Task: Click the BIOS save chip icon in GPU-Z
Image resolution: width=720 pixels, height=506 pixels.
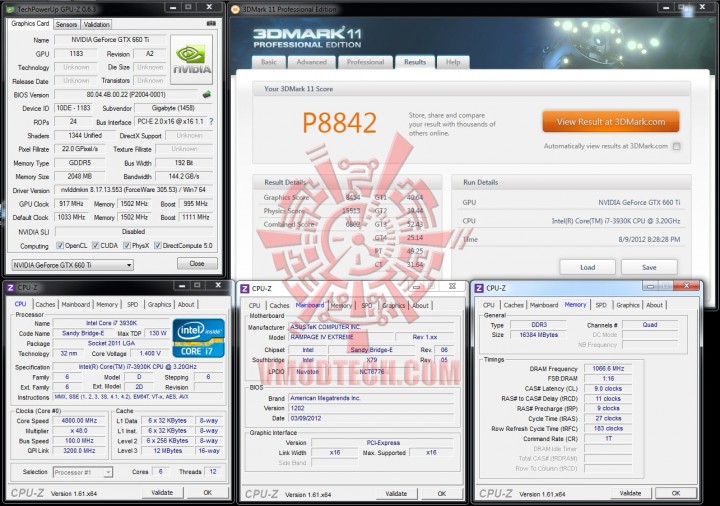Action: point(207,95)
